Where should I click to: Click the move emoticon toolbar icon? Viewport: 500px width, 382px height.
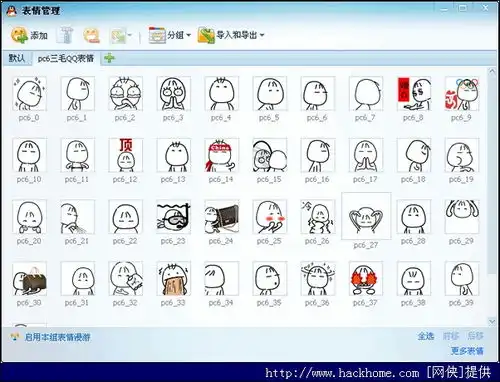118,35
